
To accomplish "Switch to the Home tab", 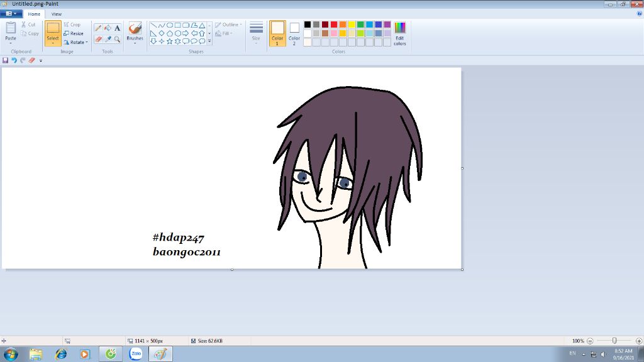I will click(x=34, y=14).
